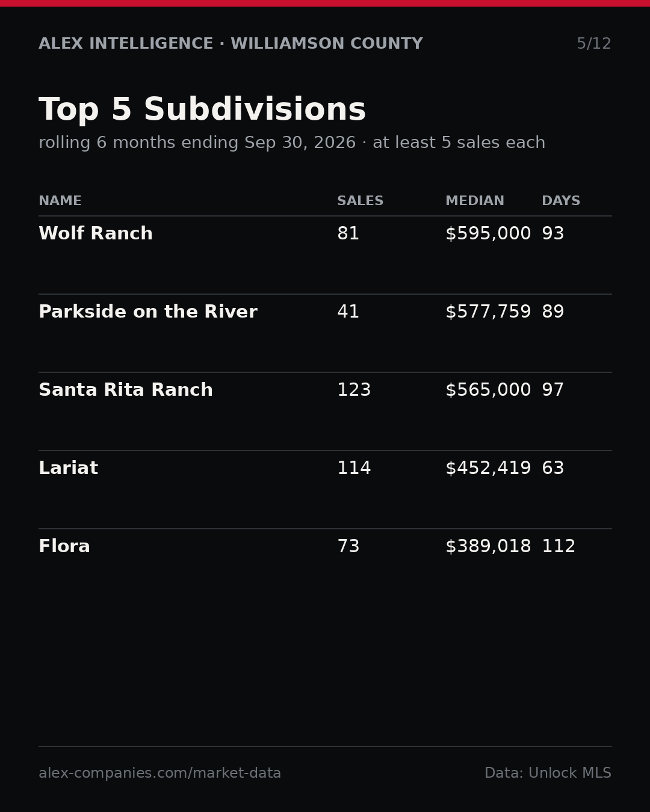Click the MEDIAN column header
Screen dimensions: 650x812
(x=475, y=201)
